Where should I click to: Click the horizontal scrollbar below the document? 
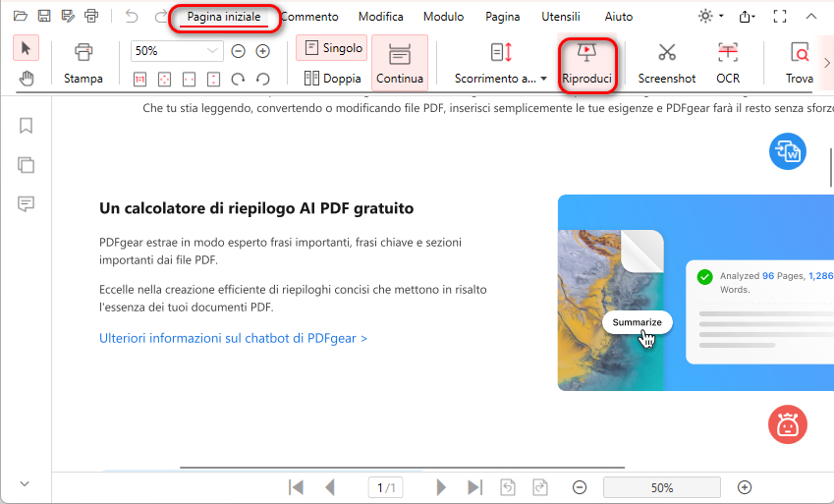coord(402,468)
